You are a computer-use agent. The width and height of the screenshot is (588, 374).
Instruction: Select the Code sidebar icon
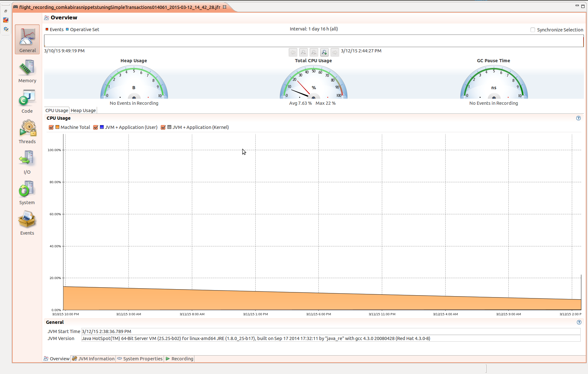click(27, 100)
